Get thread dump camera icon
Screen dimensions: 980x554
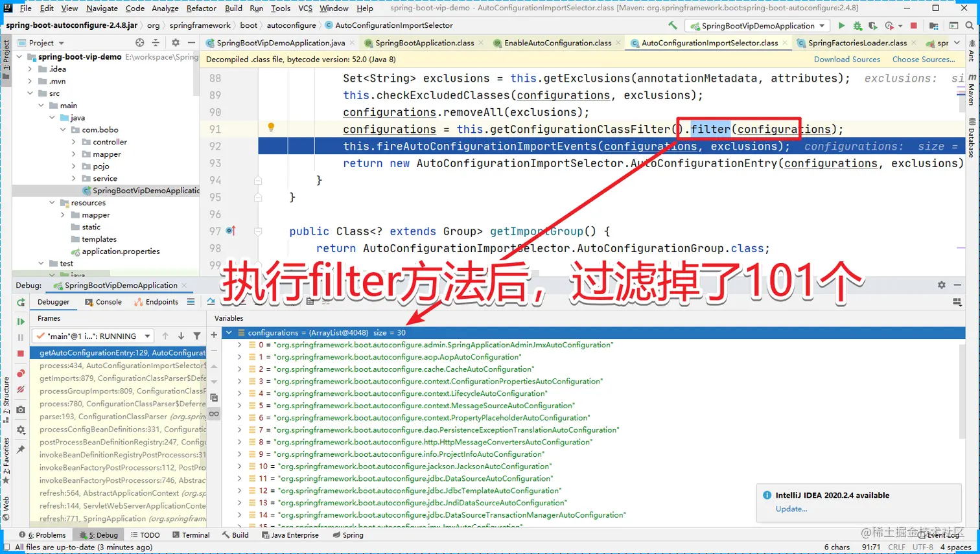21,410
